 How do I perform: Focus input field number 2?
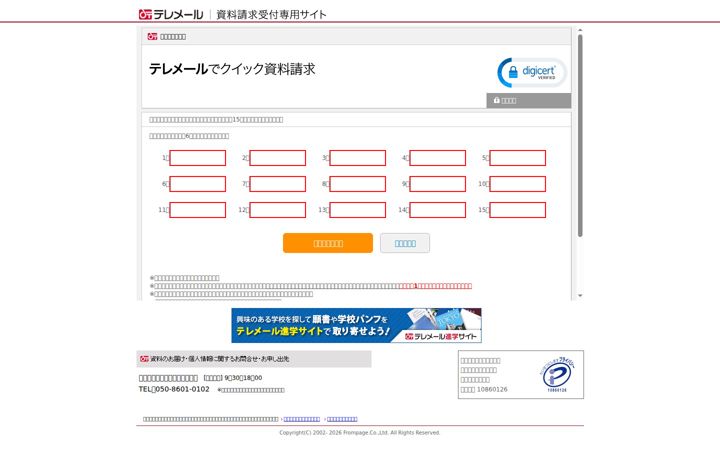click(x=277, y=158)
